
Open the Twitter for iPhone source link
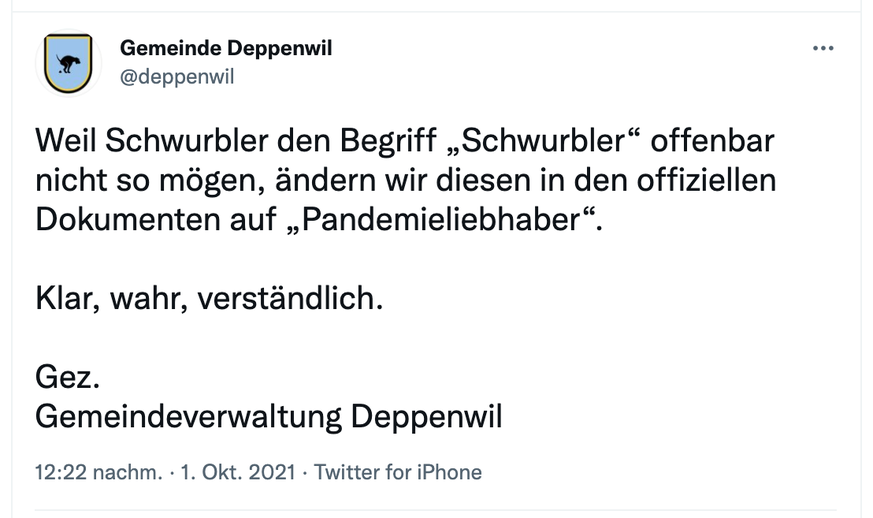point(398,472)
